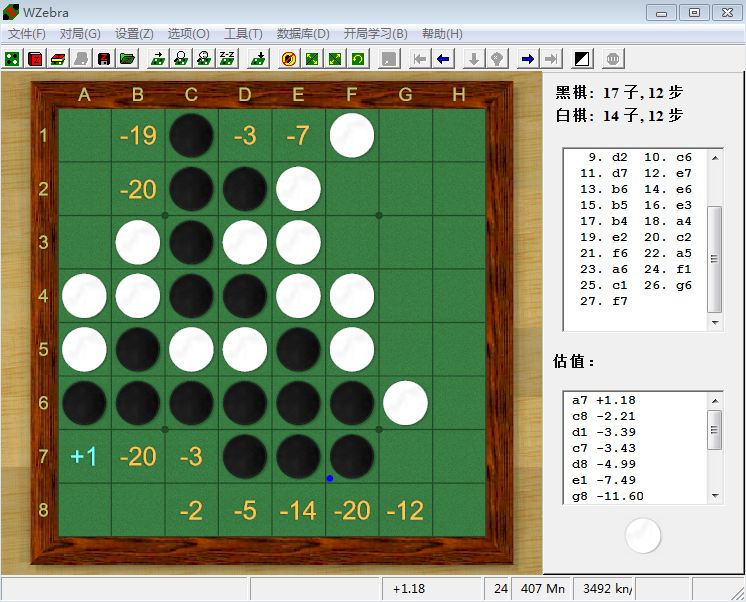Open the 对局(G) menu

80,34
